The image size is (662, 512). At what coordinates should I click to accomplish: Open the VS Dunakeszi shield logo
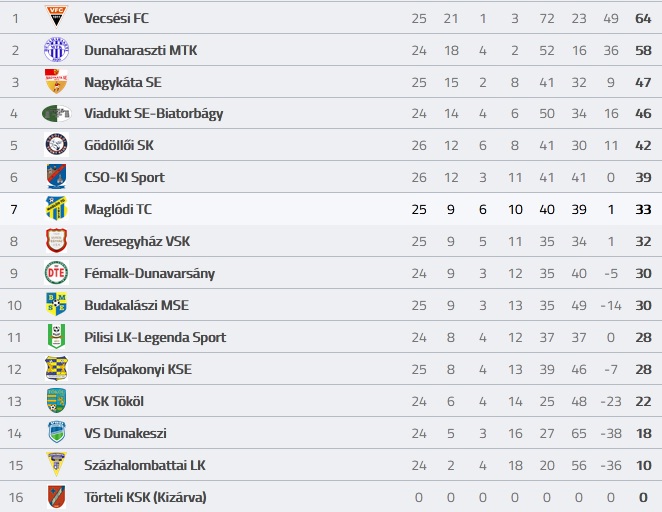click(56, 432)
